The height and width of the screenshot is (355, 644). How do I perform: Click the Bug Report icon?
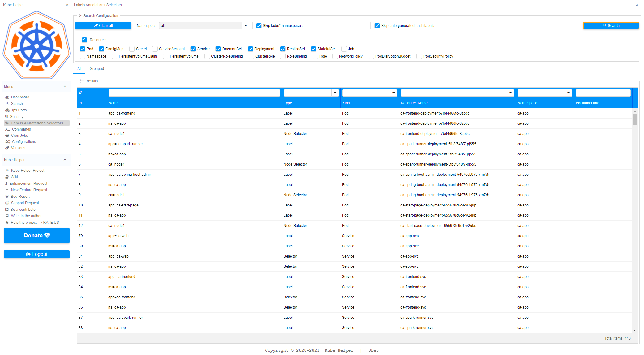point(7,197)
